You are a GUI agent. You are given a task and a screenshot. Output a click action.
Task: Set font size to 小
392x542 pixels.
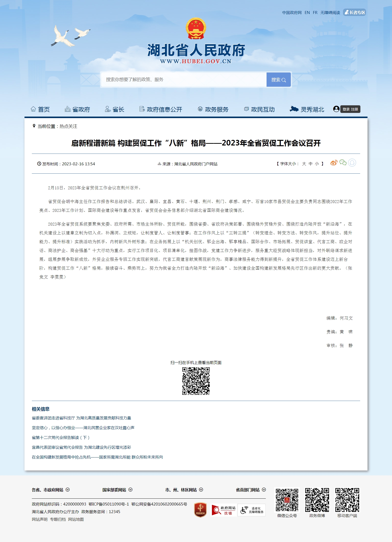point(317,164)
